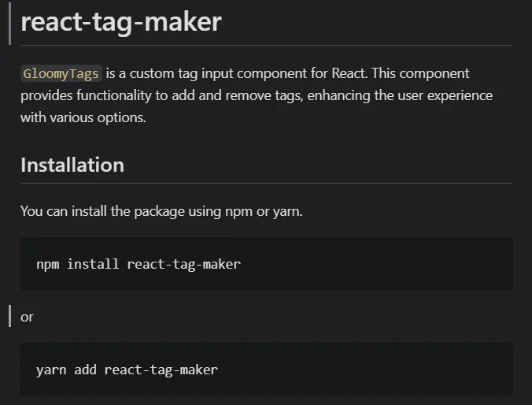Click the "Installation" section heading
This screenshot has width=532, height=405.
72,165
